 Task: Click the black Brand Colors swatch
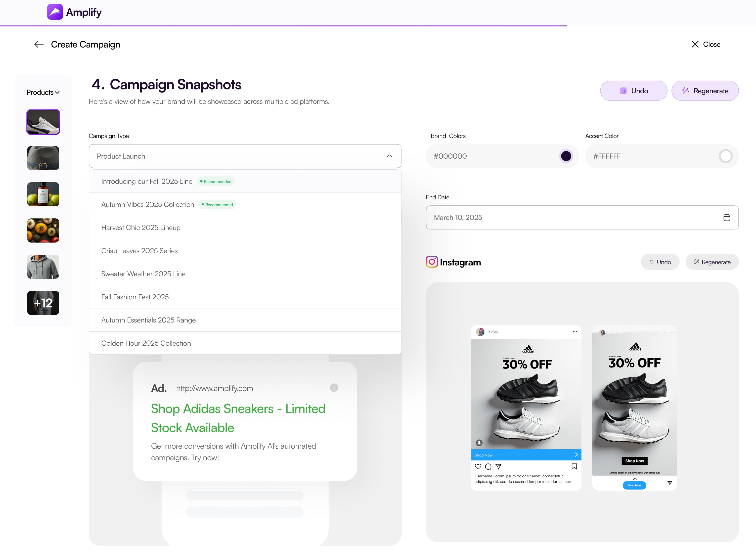[x=566, y=156]
